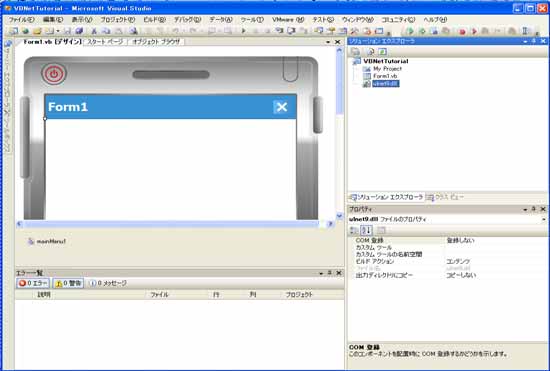Click the Form1 close X button in designer

(282, 107)
